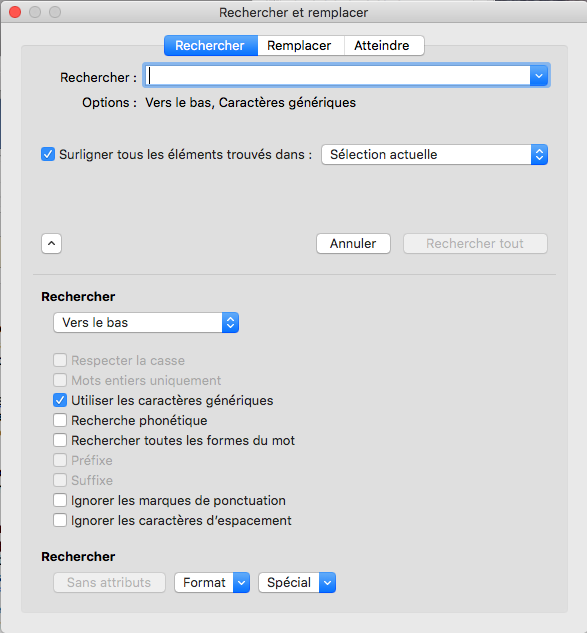Click the red close window button

click(x=15, y=12)
